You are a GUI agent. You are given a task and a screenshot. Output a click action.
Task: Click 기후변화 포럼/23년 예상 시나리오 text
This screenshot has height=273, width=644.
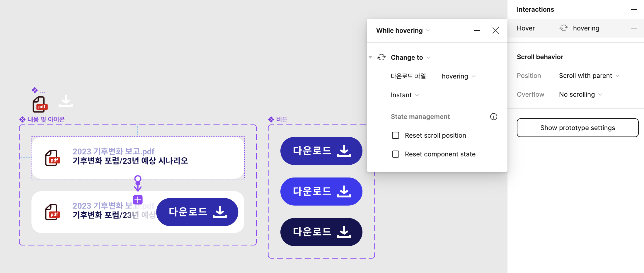130,161
